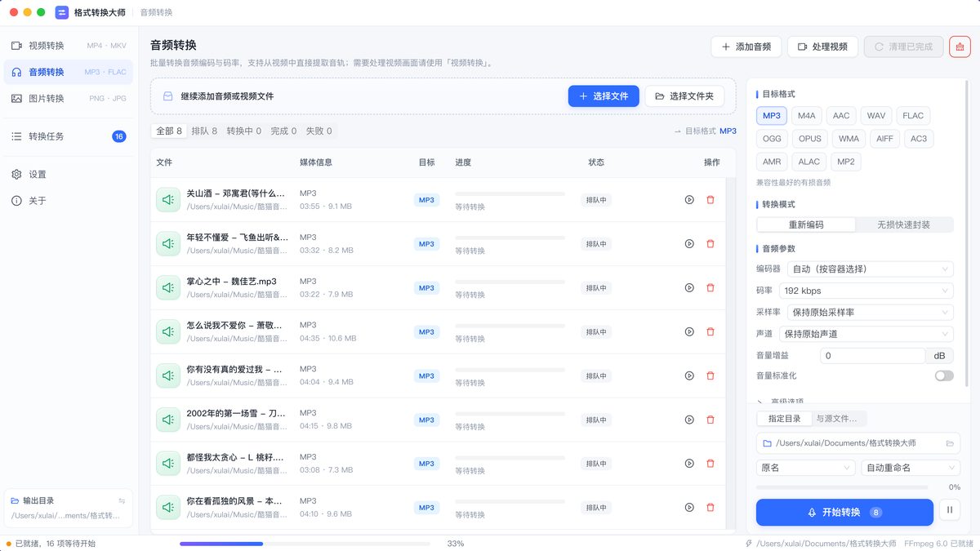
Task: Open the 码率 192 kbps dropdown
Action: (x=866, y=291)
